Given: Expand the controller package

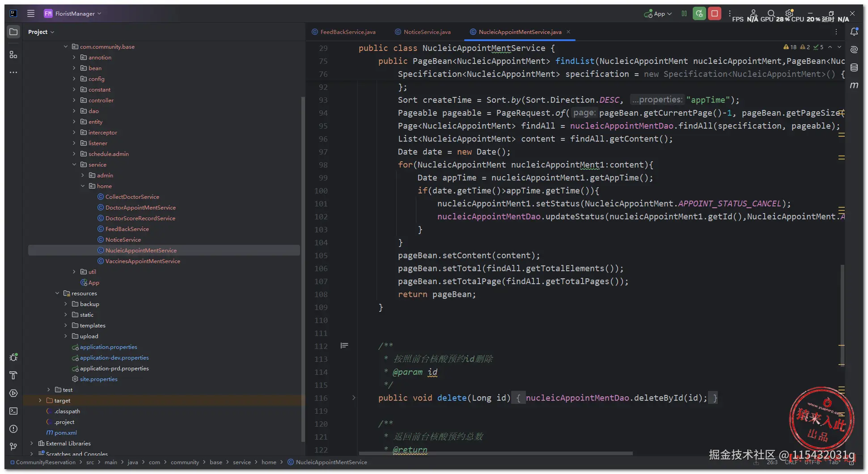Looking at the screenshot, I should [74, 100].
